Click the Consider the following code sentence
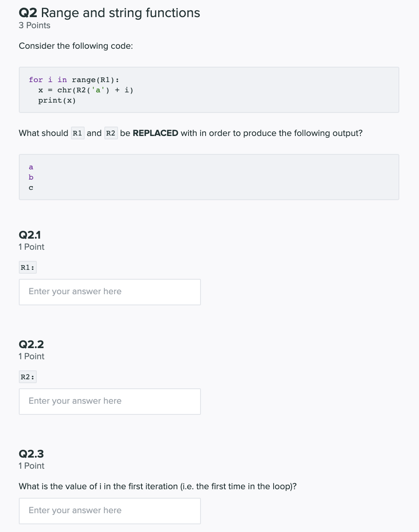 coord(76,46)
